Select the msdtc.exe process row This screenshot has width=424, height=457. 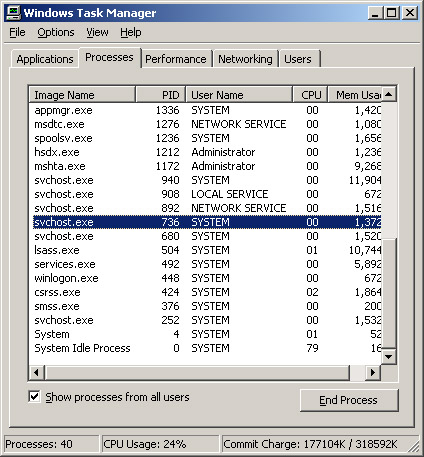click(x=207, y=124)
